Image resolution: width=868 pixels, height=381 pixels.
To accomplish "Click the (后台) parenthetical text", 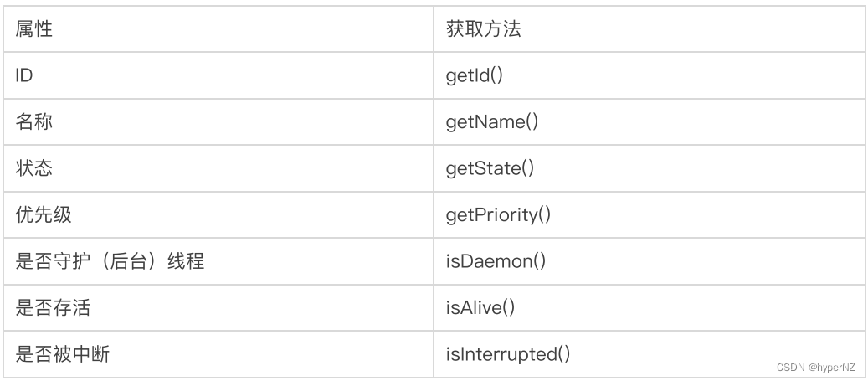I will pyautogui.click(x=128, y=261).
